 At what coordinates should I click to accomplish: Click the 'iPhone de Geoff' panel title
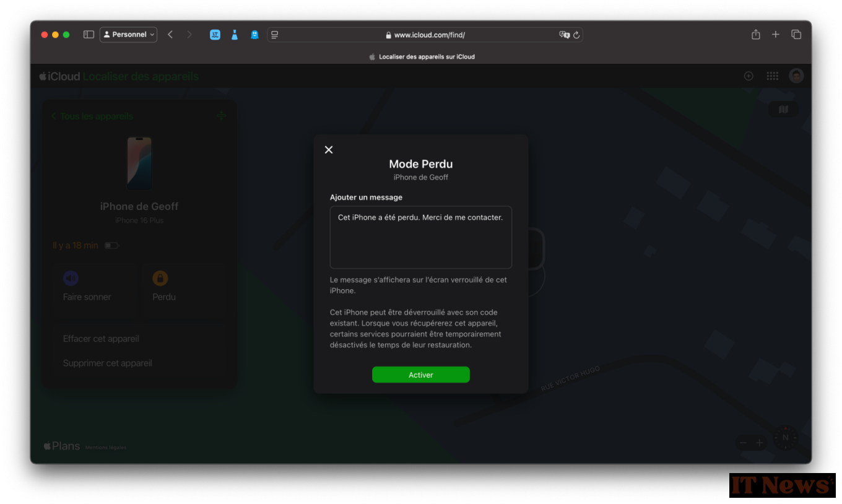[139, 206]
